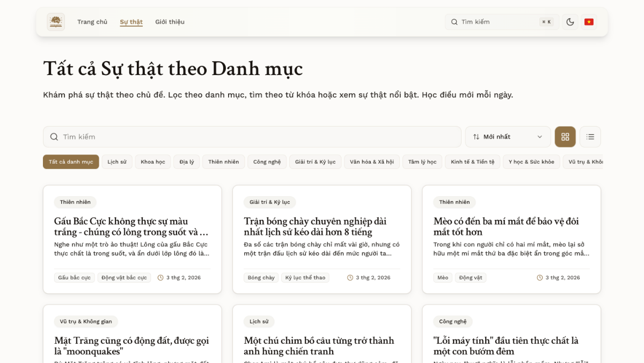The image size is (644, 363).
Task: Click the clock icon next to 3 thg 2, 2026
Action: 159,277
